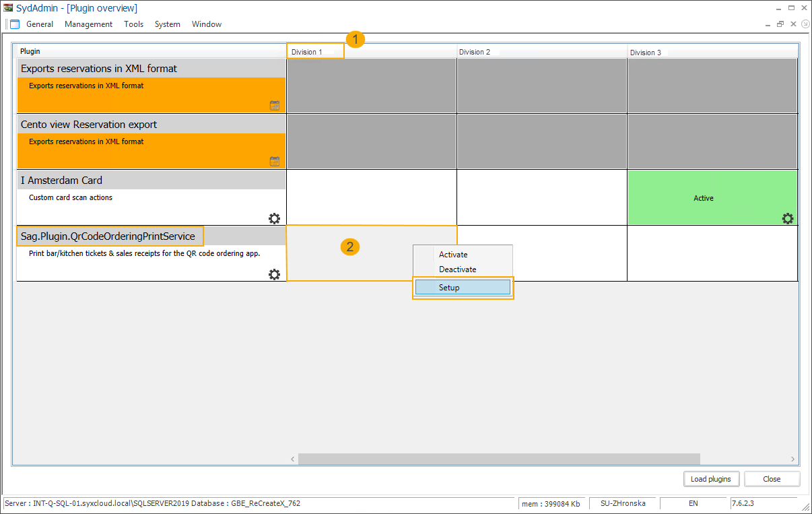Open the Management menu
The width and height of the screenshot is (812, 514).
pos(88,24)
